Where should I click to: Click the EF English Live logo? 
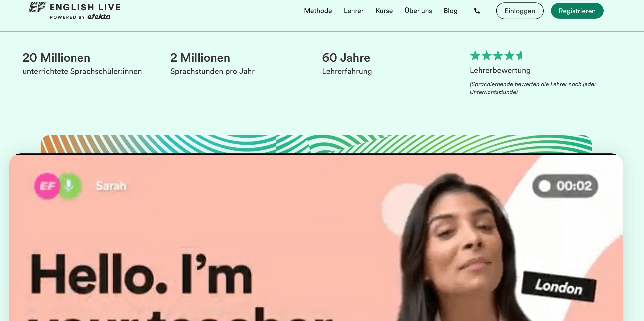point(74,11)
